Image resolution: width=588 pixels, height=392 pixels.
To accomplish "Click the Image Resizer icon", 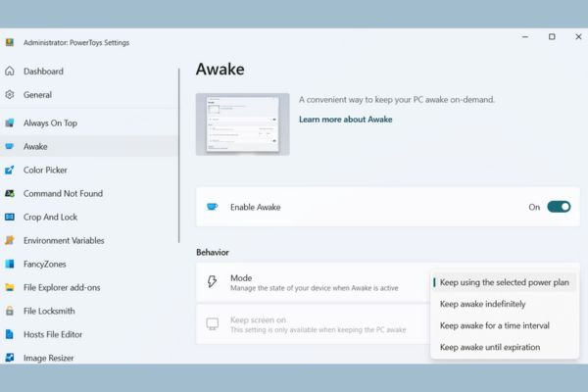I will 10,358.
